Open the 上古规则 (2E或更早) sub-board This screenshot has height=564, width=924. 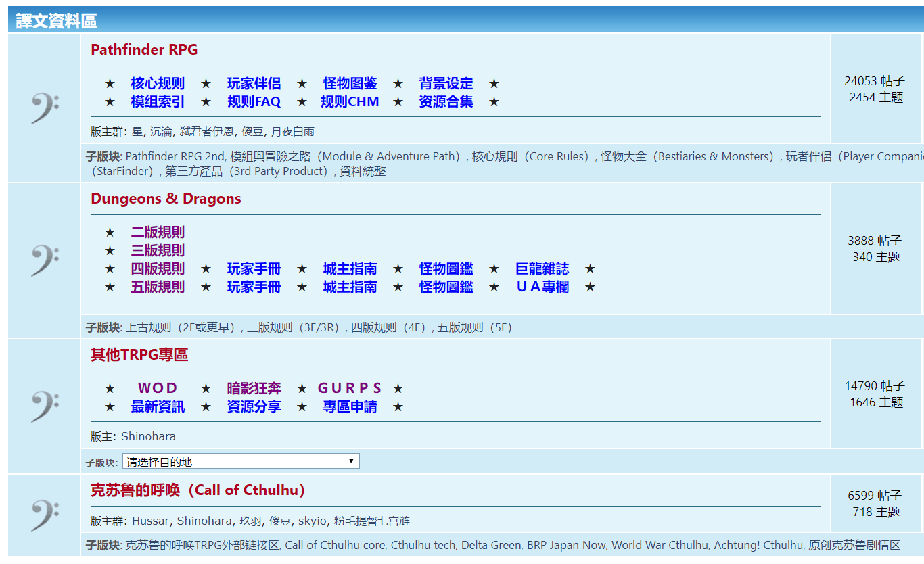[x=183, y=328]
